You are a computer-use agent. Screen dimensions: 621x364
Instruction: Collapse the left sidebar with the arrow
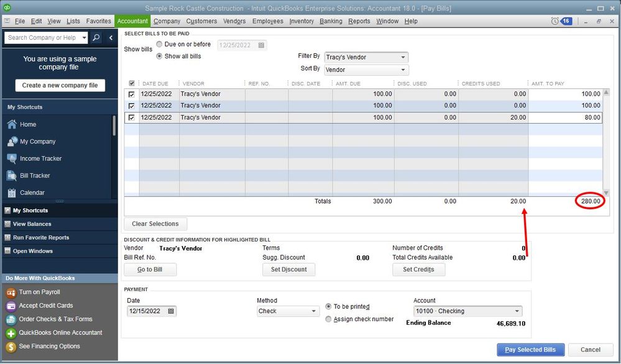[x=111, y=38]
